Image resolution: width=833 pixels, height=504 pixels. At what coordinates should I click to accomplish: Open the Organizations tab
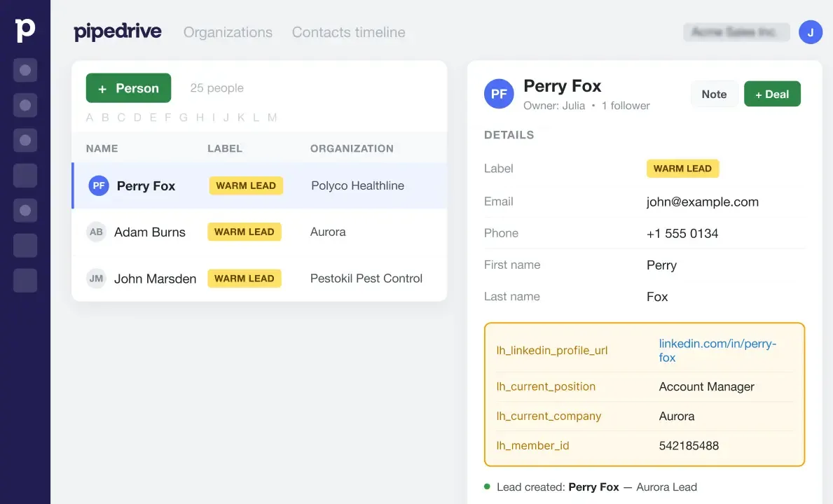tap(228, 32)
